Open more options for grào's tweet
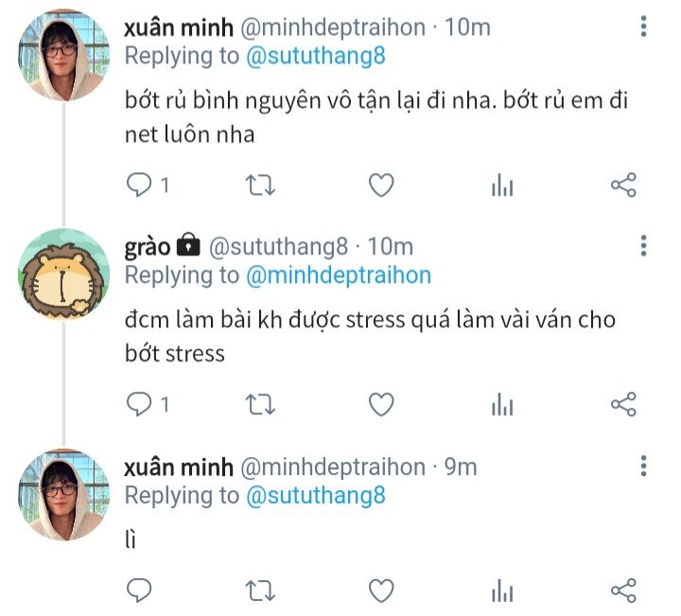Screen dimensions: 681x616 tap(644, 246)
